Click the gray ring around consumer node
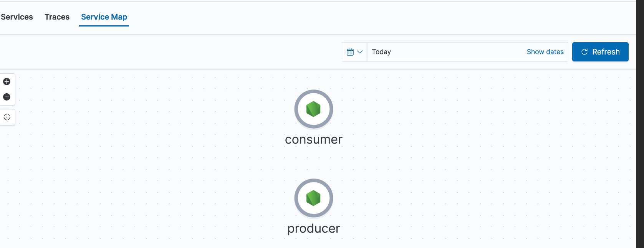 coord(296,109)
